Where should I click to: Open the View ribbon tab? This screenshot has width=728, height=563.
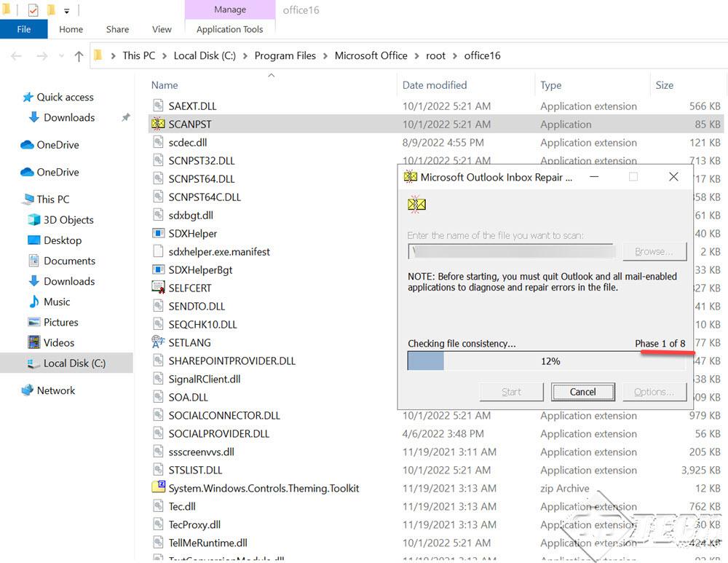[x=162, y=29]
